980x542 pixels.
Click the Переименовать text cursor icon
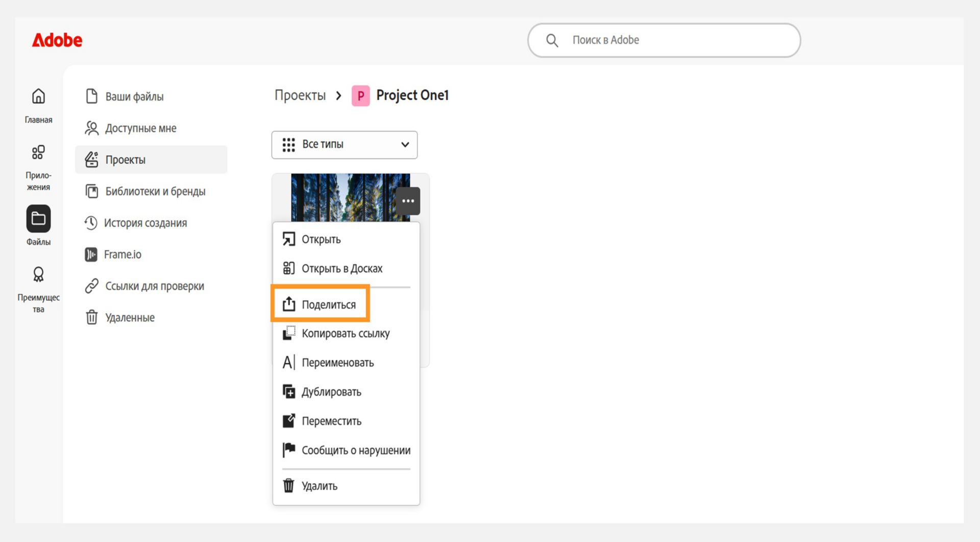coord(289,363)
